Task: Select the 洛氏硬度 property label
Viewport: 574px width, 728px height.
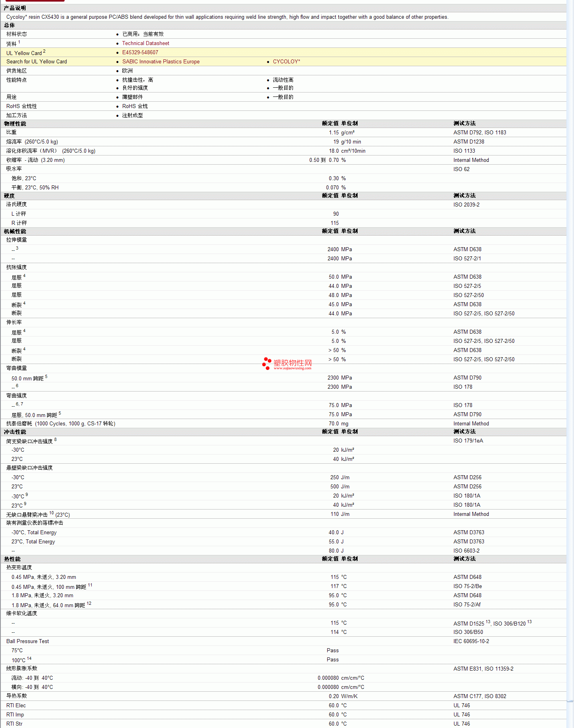Action: 16,205
